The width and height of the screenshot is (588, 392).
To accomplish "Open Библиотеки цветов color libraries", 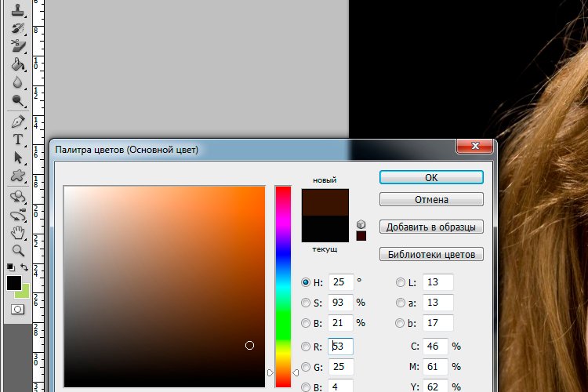I will [430, 254].
